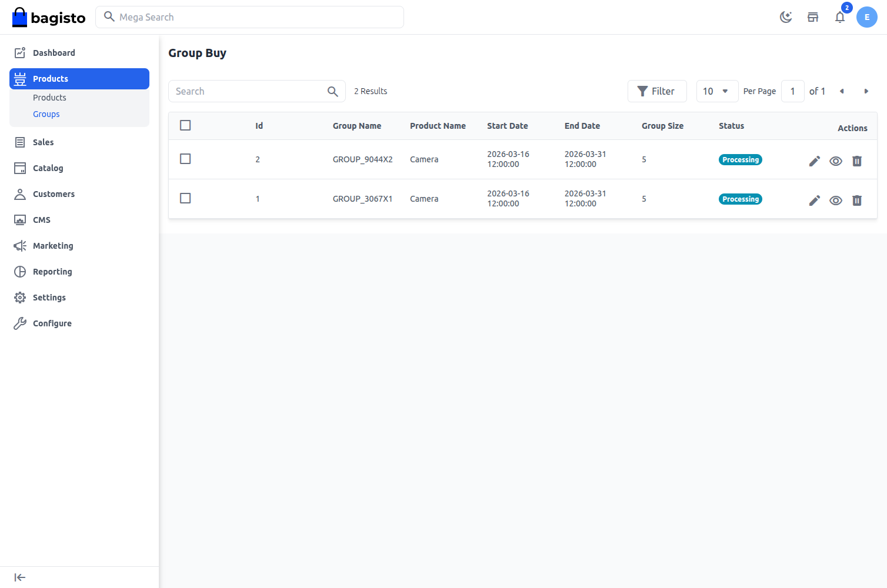Collapse the sidebar with the arrow icon
887x588 pixels.
tap(19, 577)
